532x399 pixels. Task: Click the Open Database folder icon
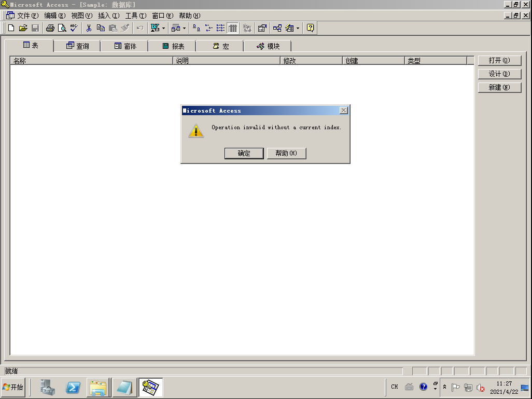[23, 28]
